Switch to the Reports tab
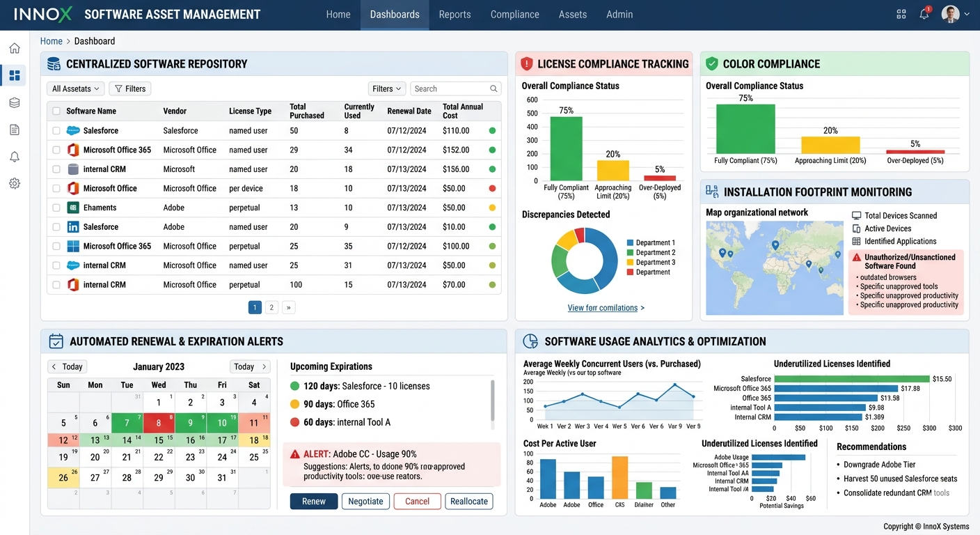The image size is (980, 535). point(455,14)
